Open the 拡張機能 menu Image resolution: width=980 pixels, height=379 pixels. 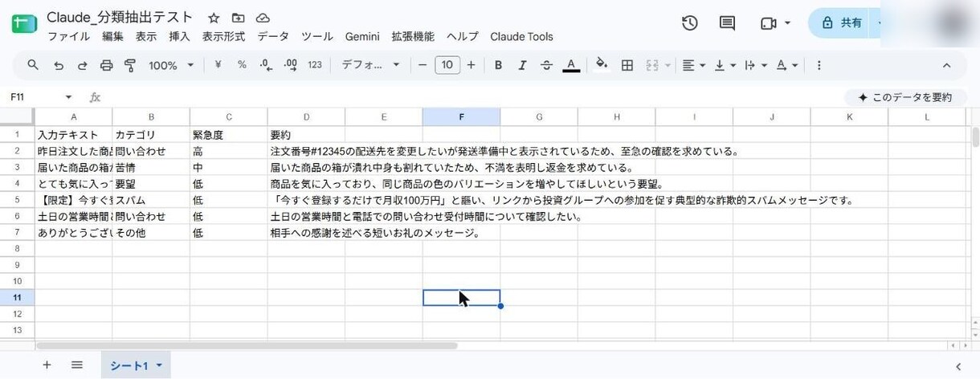pos(413,37)
